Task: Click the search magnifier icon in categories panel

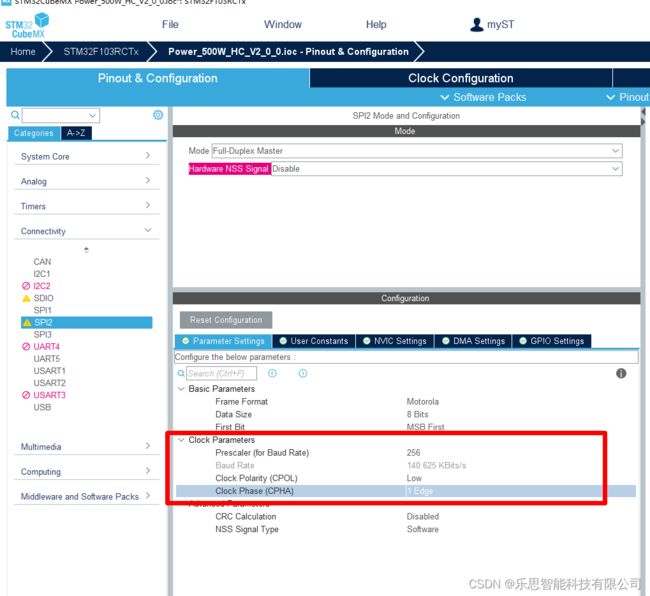Action: tap(15, 115)
